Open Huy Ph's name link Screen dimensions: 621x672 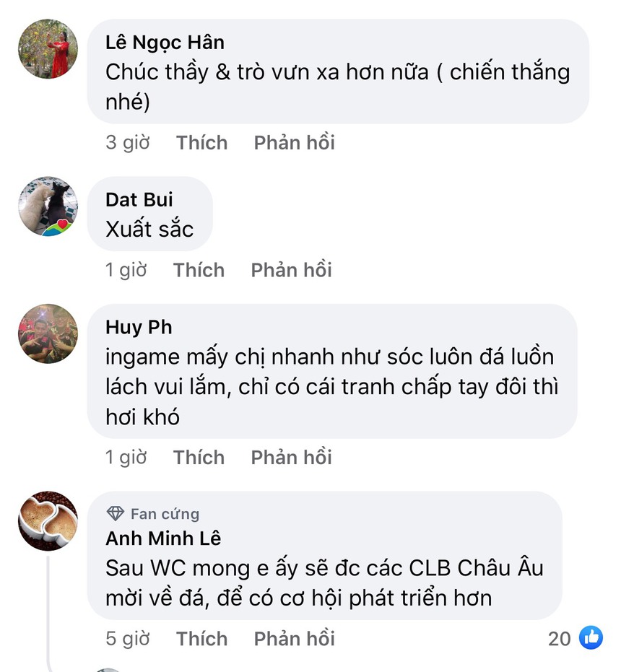click(138, 326)
